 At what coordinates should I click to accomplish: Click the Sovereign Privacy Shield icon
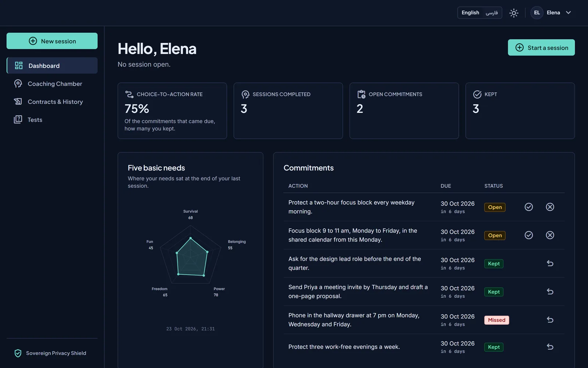tap(18, 353)
